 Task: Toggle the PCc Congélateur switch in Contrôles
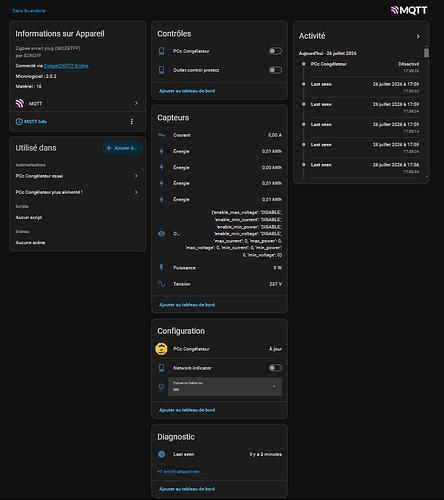tap(275, 51)
